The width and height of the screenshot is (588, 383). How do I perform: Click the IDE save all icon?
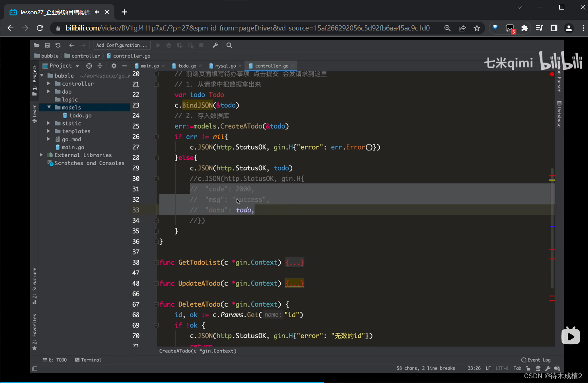coord(47,45)
